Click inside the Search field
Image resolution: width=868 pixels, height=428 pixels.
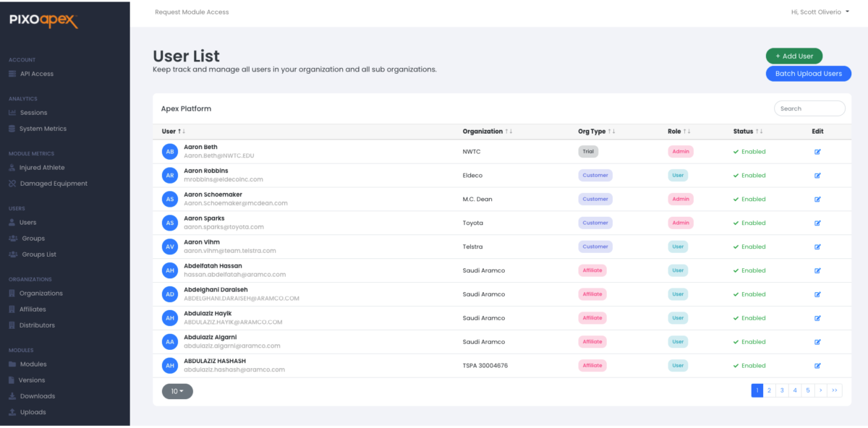tap(809, 108)
